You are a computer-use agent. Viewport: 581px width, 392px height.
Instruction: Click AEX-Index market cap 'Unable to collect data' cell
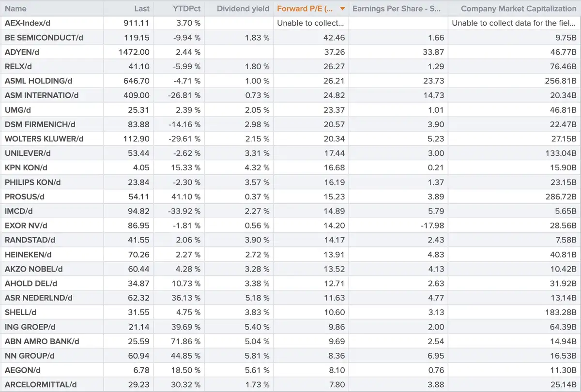[514, 23]
